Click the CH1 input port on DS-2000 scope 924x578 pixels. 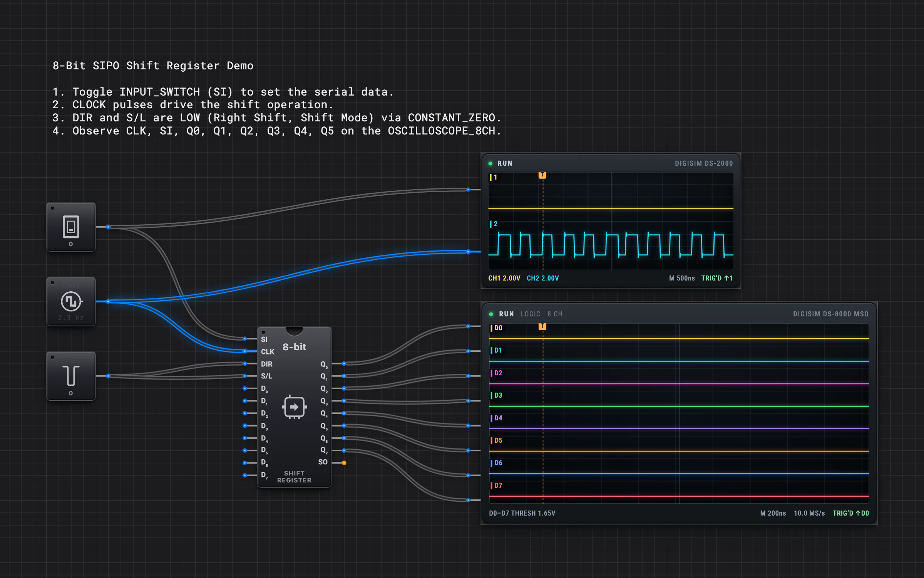[x=468, y=190]
